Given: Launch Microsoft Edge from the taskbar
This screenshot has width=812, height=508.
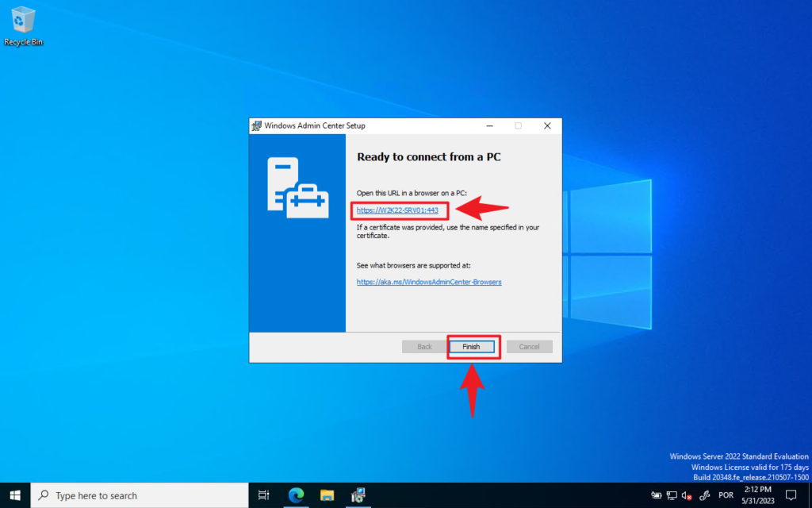Looking at the screenshot, I should pyautogui.click(x=296, y=495).
